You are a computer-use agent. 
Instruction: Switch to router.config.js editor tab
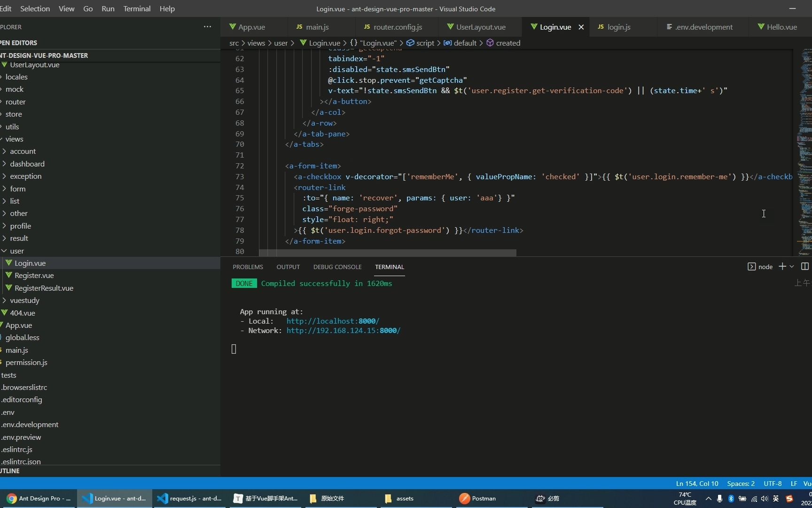click(x=398, y=27)
